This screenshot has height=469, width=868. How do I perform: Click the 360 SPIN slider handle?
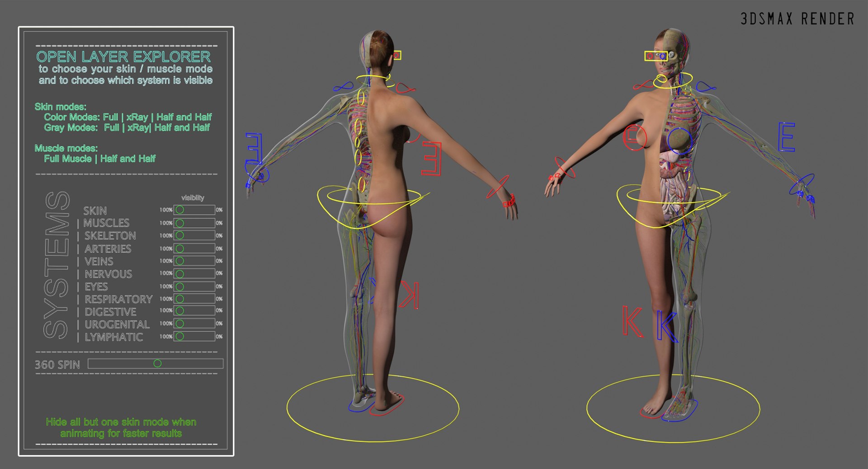click(x=157, y=363)
